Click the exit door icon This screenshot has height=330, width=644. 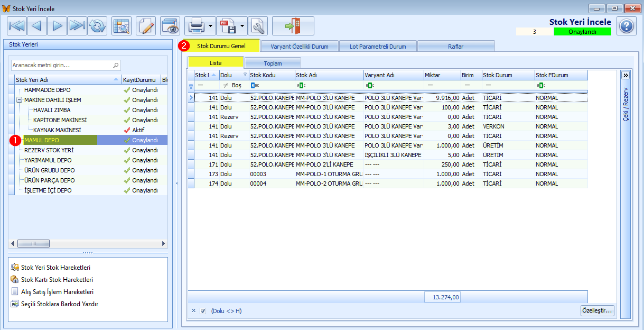point(293,25)
